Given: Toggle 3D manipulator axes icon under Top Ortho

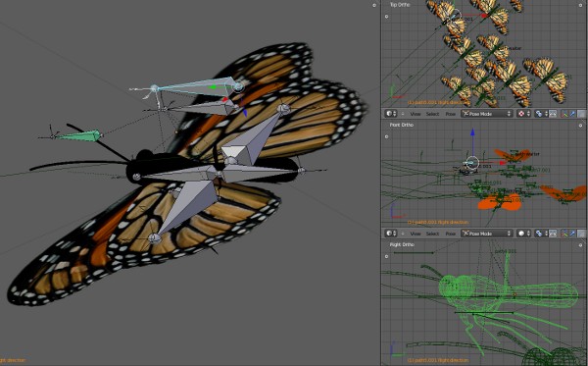Looking at the screenshot, I should click(564, 114).
